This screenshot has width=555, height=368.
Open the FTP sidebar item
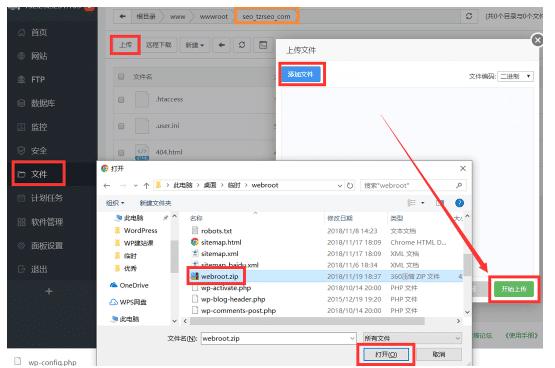click(38, 80)
